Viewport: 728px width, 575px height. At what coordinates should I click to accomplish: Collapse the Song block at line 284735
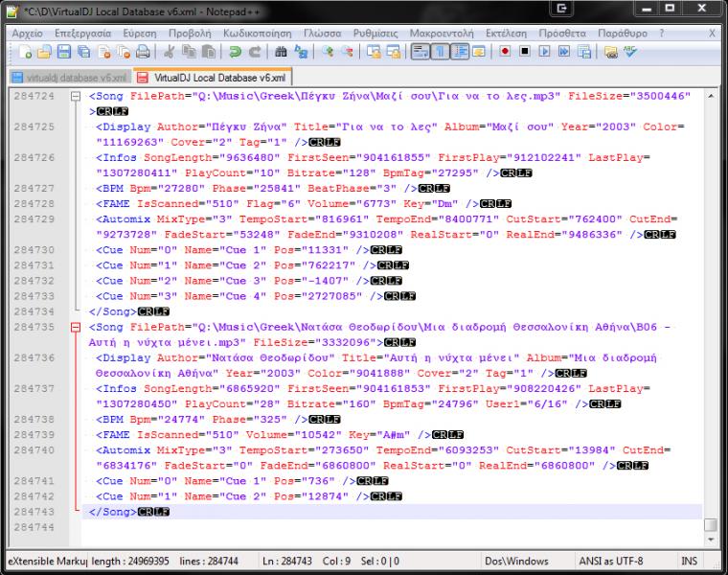tap(76, 328)
